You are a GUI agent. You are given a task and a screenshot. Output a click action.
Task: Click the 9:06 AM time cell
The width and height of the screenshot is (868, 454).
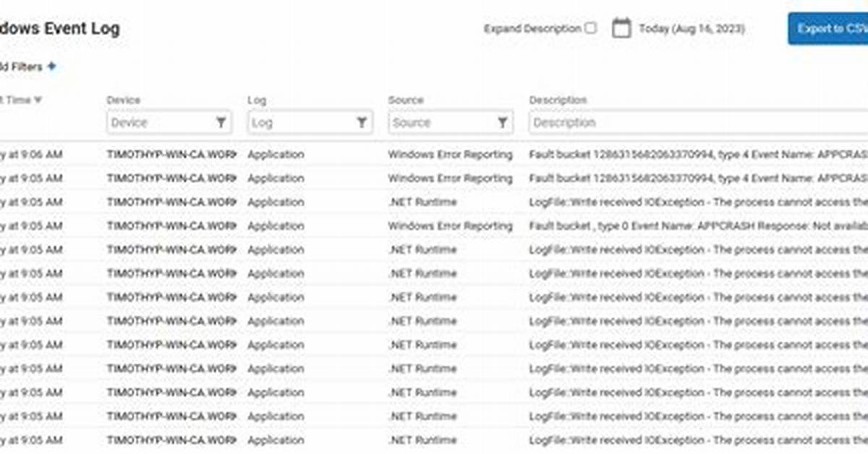pos(31,154)
